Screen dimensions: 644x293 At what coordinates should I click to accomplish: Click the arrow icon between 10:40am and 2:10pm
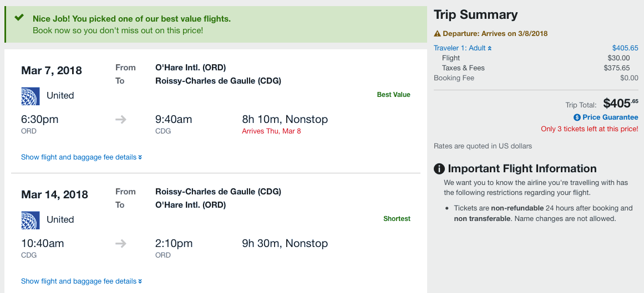[121, 244]
